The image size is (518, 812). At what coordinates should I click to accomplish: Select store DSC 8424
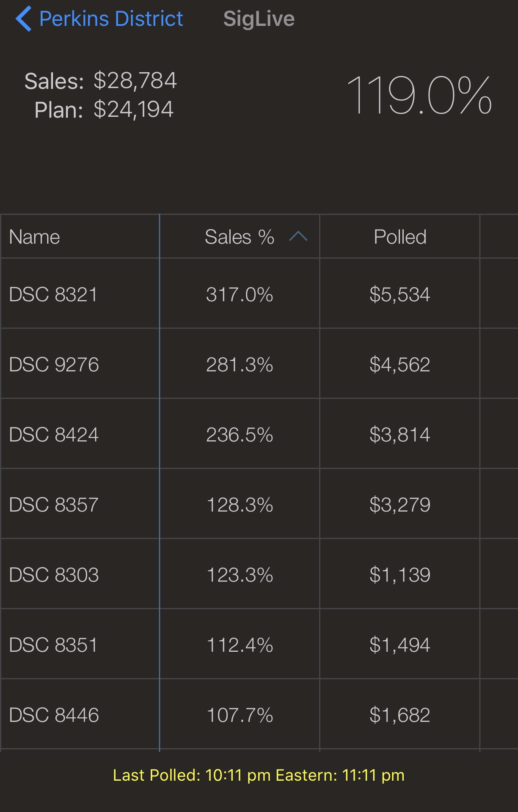click(x=54, y=435)
